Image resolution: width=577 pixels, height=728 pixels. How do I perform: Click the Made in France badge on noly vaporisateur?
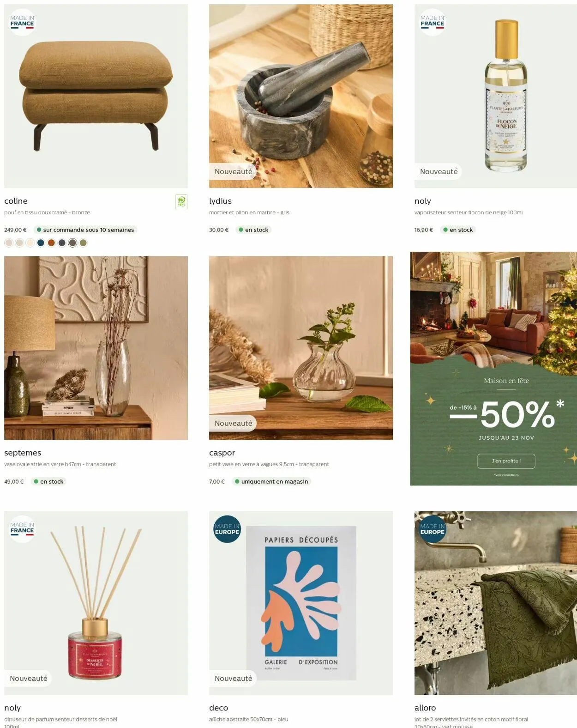pos(432,22)
